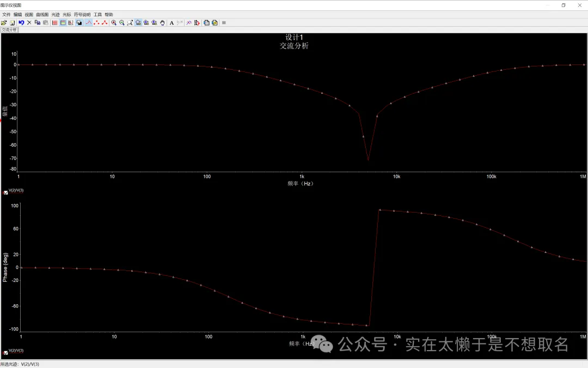Select the zoom out magnifier icon
588x368 pixels.
pos(122,23)
